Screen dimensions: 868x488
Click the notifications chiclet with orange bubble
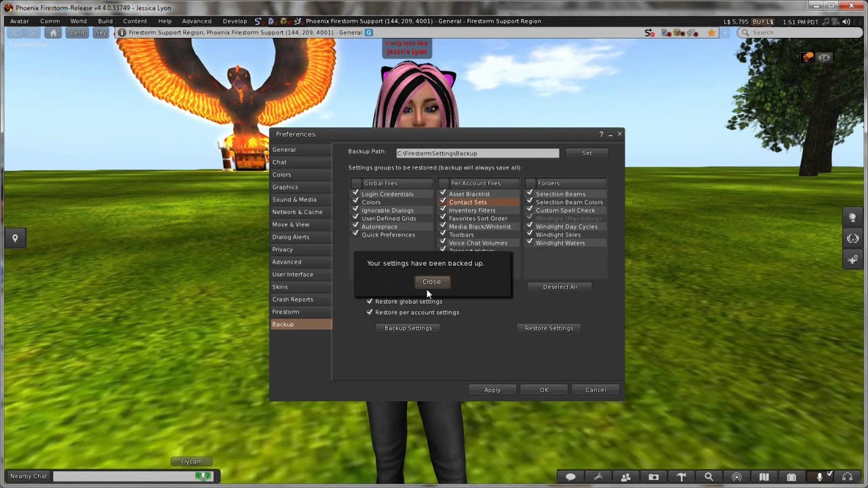tap(808, 58)
